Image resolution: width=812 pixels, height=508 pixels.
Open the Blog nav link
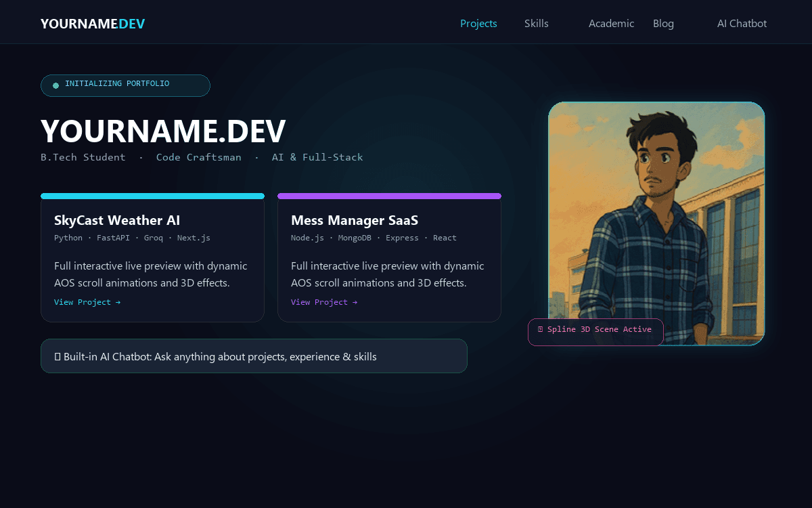coord(663,24)
